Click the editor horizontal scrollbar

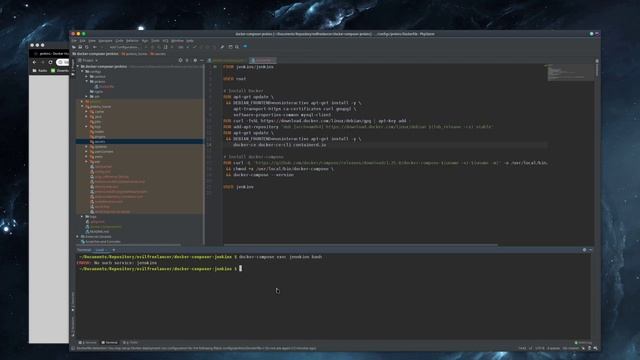360,245
